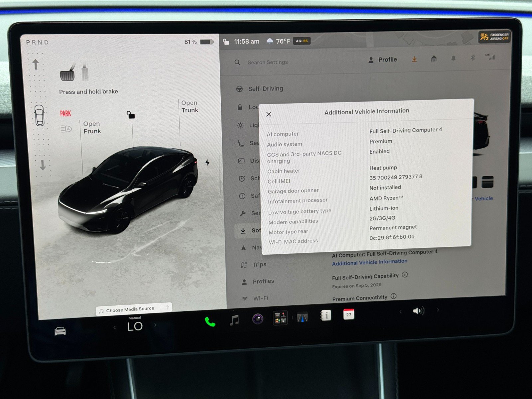Open the Phone app in the dock

click(210, 322)
